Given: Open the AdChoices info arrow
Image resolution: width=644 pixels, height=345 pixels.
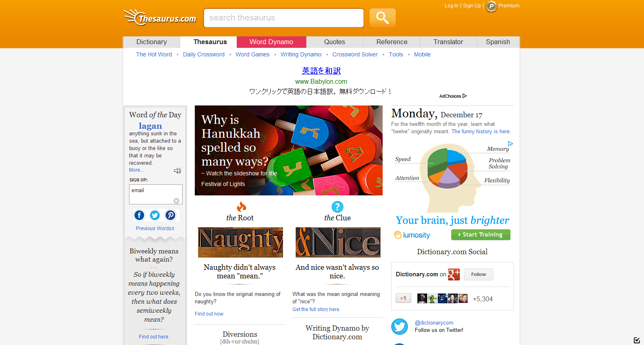Looking at the screenshot, I should click(x=464, y=96).
